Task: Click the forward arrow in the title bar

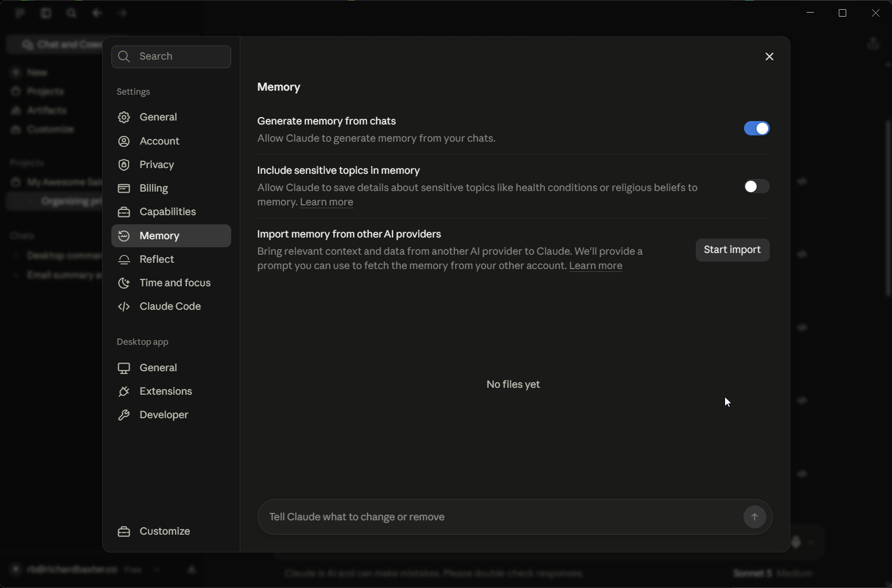Action: click(x=122, y=13)
